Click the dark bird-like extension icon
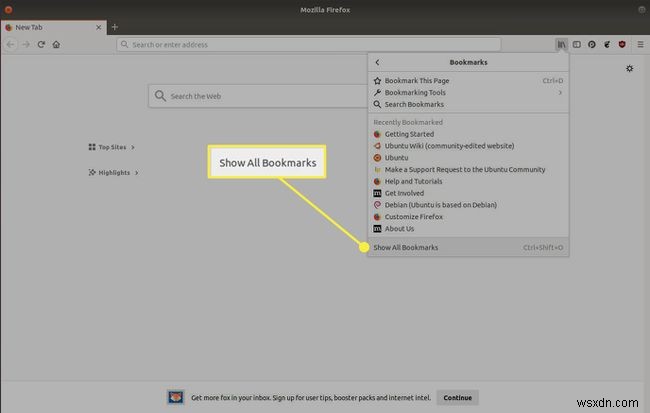This screenshot has width=650, height=413. [x=607, y=44]
